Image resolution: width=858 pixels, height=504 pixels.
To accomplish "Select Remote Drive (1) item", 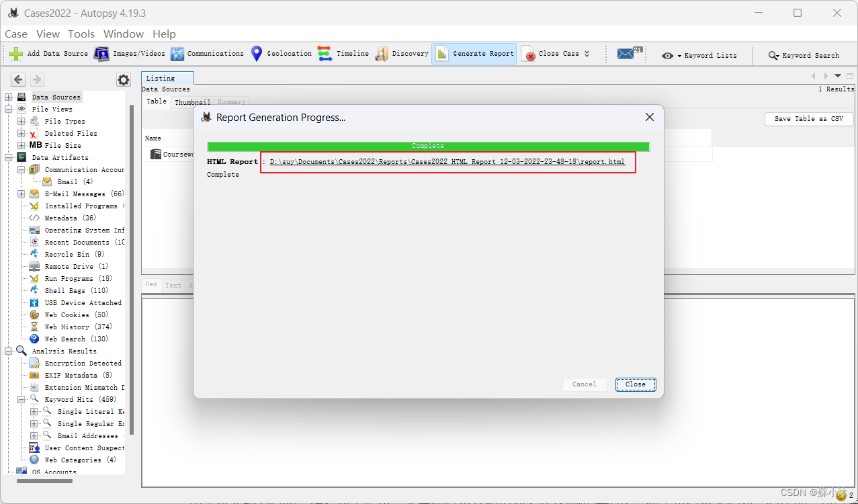I will 77,267.
